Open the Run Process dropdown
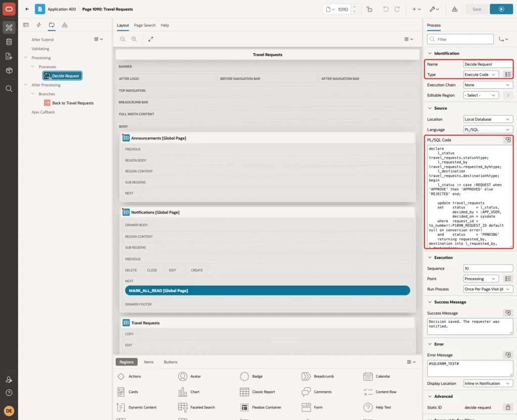The height and width of the screenshot is (420, 517). (488, 289)
